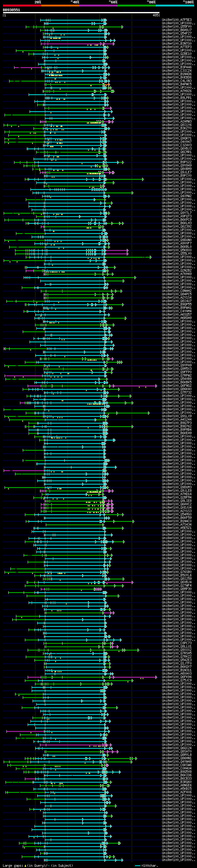Click the white query sequence bar
Viewport: 197px width, 868px height.
81,13
